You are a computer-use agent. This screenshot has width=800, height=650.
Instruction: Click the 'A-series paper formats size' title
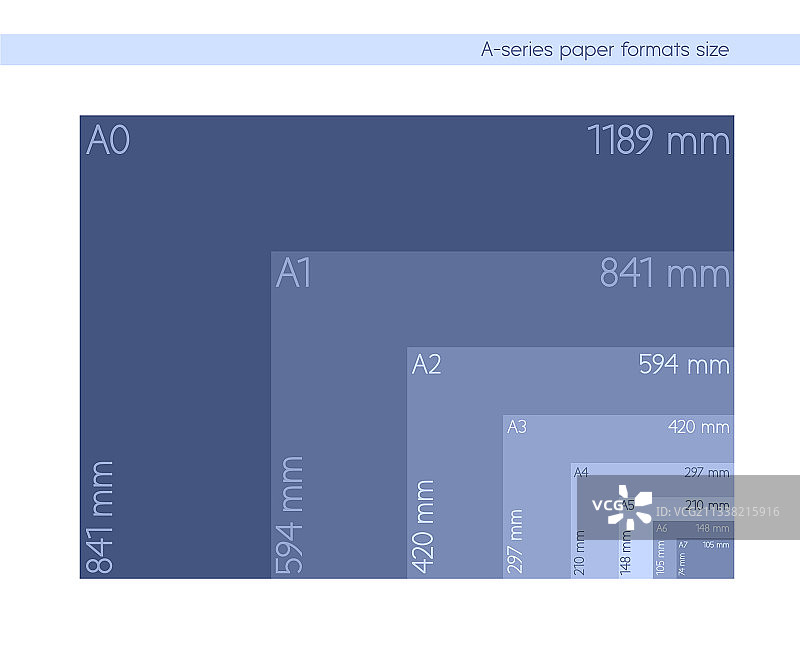[x=604, y=50]
